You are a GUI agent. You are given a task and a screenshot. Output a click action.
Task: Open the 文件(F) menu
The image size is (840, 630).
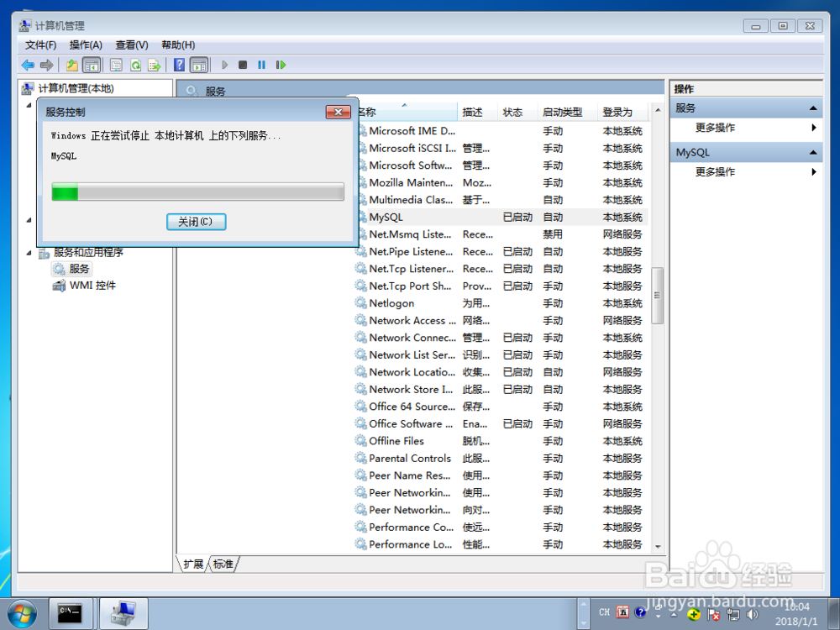40,45
